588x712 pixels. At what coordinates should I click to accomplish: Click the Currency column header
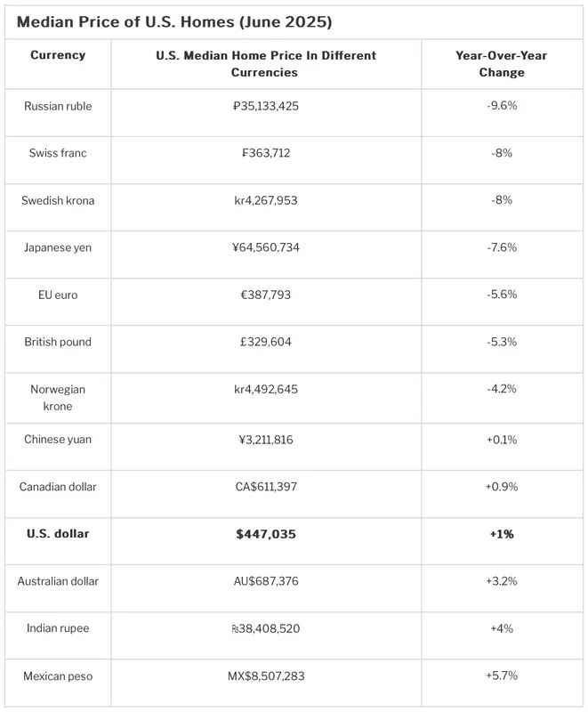[x=58, y=55]
